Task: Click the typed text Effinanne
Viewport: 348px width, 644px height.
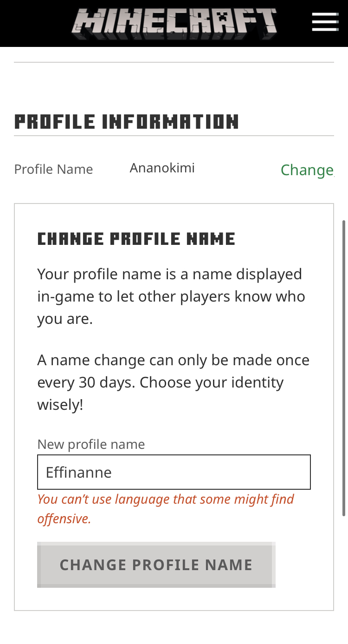Action: [78, 472]
